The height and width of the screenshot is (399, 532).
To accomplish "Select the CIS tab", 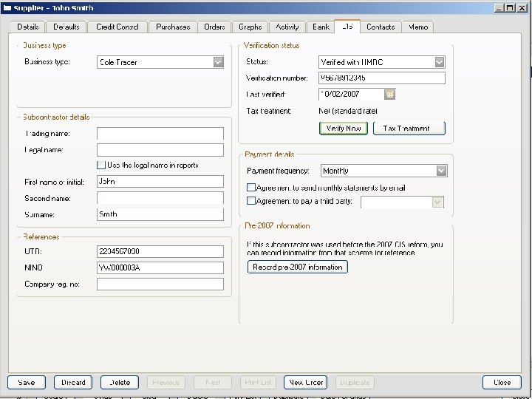I will (347, 26).
